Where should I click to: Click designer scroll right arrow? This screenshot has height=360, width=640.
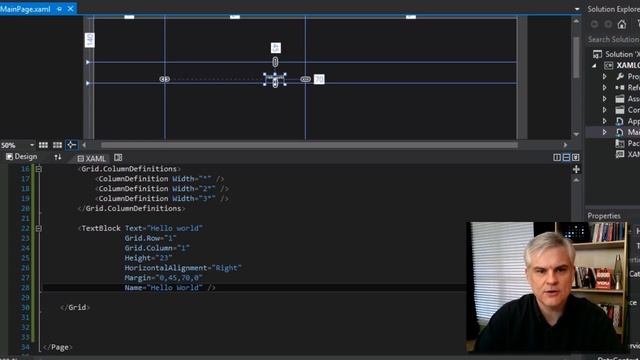point(565,145)
